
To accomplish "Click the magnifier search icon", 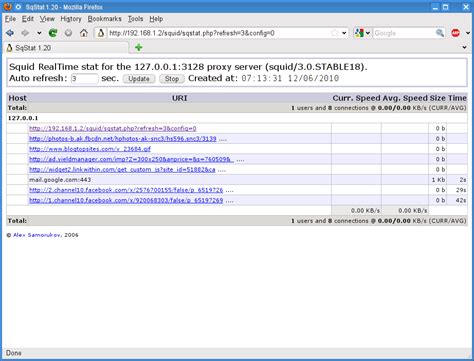I will (x=440, y=33).
